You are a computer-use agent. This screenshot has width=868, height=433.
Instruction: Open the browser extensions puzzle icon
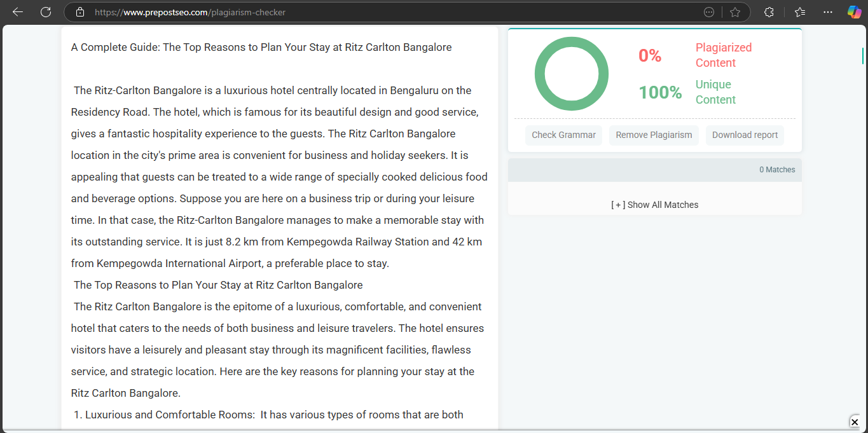pyautogui.click(x=769, y=12)
